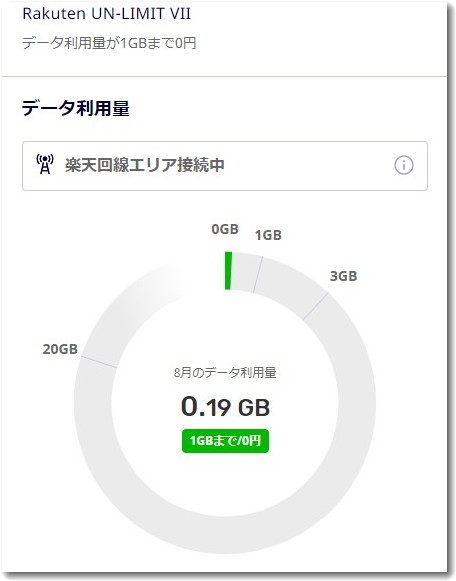
Task: Click the 0.19 GB usage value
Action: pos(225,407)
